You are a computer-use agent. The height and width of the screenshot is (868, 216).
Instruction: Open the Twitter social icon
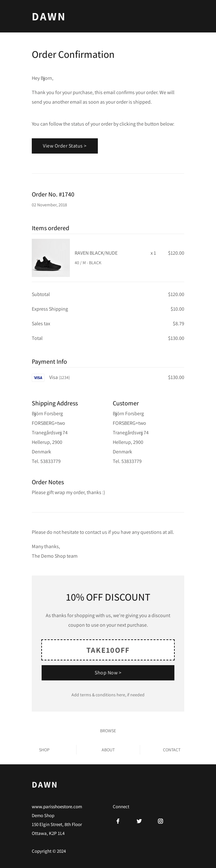point(139,821)
